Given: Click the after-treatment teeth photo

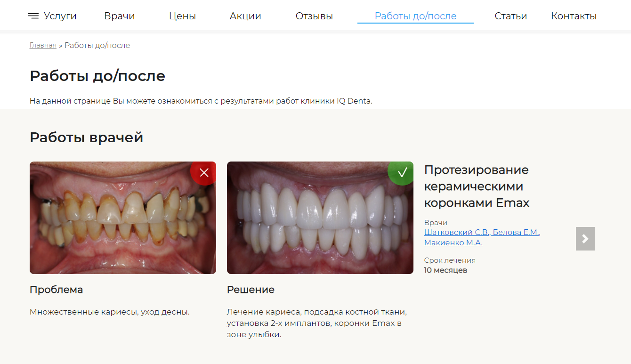Looking at the screenshot, I should point(320,218).
